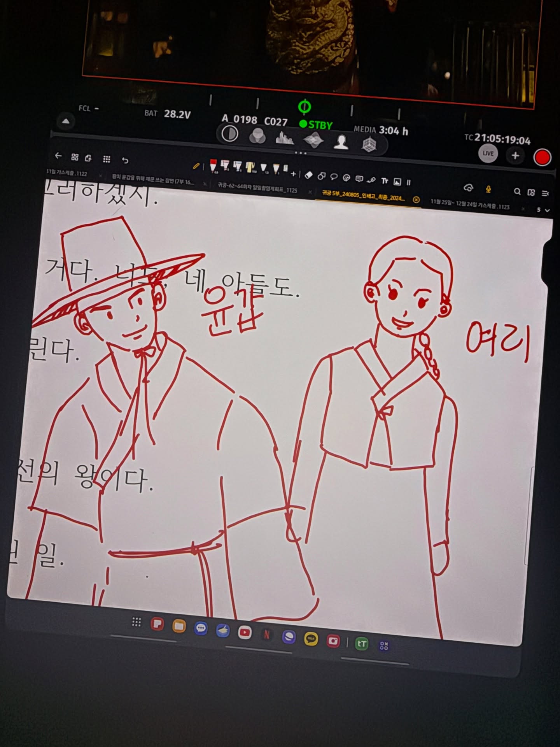Image resolution: width=560 pixels, height=747 pixels.
Task: Select active tab '귀궁 5부_240805_인쇄고_최종'
Action: [x=364, y=195]
